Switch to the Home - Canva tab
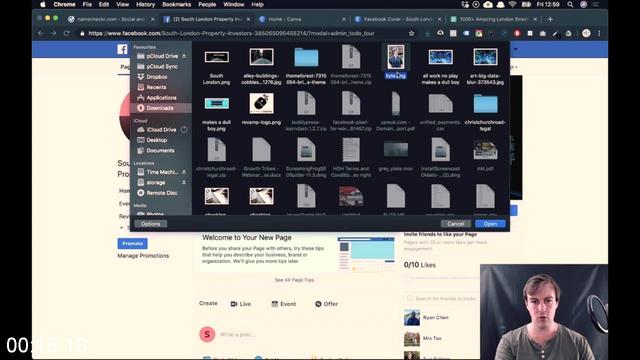This screenshot has height=360, width=640. point(301,19)
